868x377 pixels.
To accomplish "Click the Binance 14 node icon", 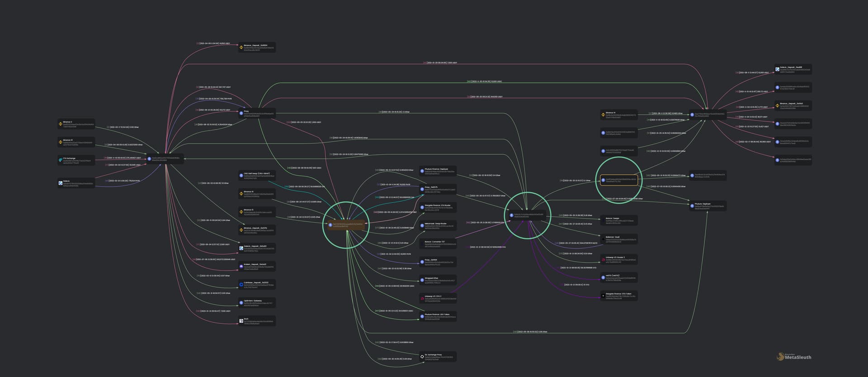I will click(x=603, y=115).
